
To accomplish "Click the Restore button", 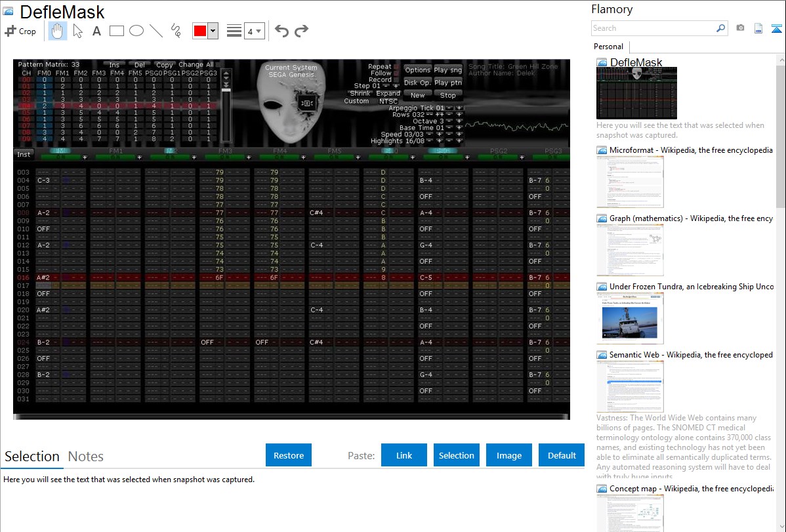I will [x=289, y=455].
